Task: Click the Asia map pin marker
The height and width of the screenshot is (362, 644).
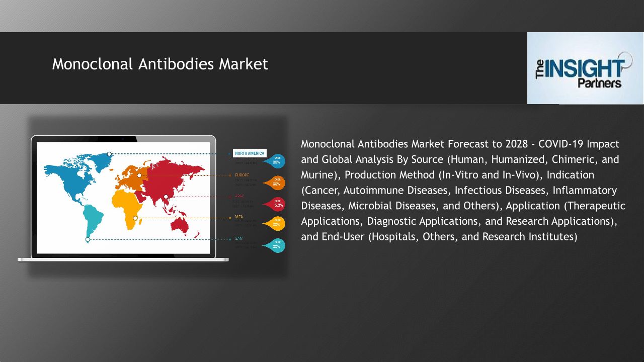Action: (x=166, y=197)
